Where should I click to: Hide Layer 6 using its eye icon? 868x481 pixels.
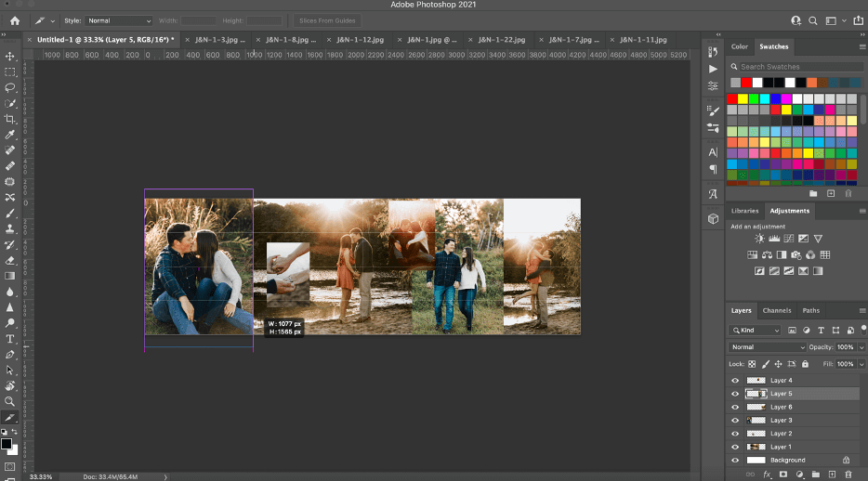coord(735,407)
